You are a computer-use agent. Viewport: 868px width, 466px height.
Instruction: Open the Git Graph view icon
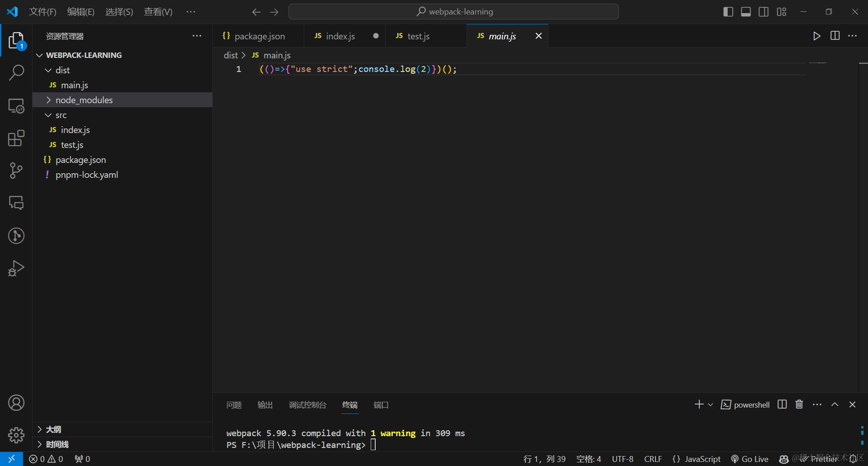click(x=16, y=236)
